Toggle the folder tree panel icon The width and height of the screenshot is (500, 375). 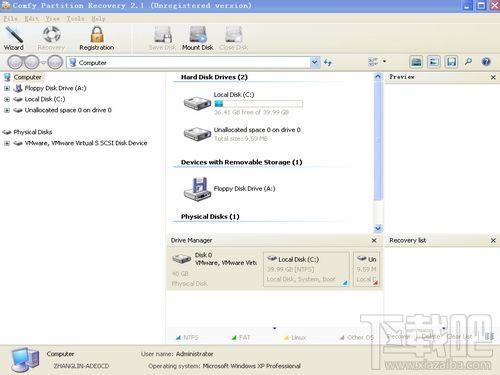pyautogui.click(x=433, y=62)
